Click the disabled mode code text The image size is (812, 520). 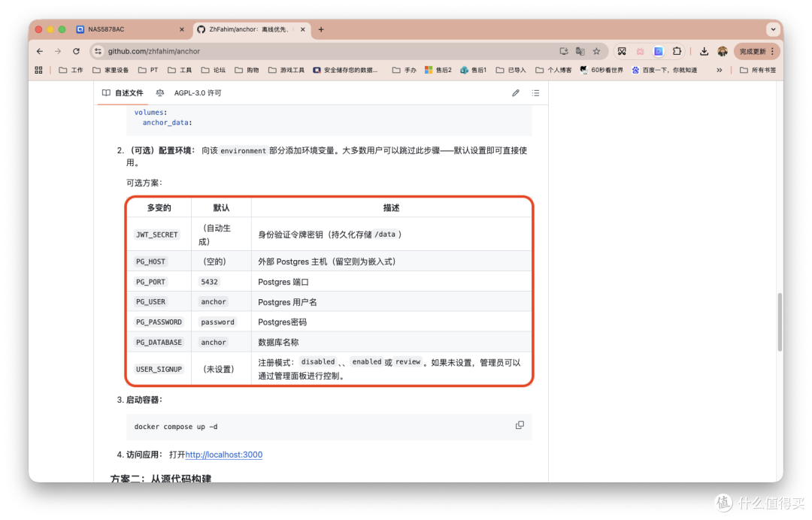pos(318,361)
